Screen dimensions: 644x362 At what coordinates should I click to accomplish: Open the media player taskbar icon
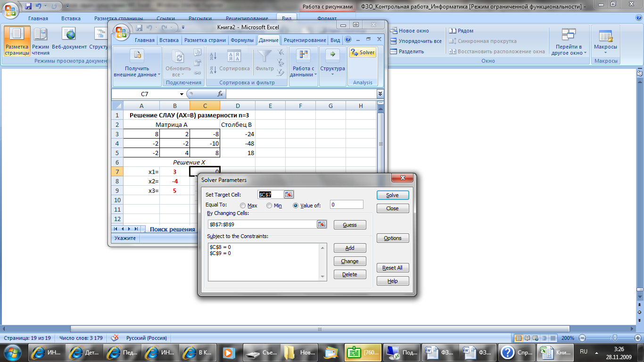click(229, 352)
